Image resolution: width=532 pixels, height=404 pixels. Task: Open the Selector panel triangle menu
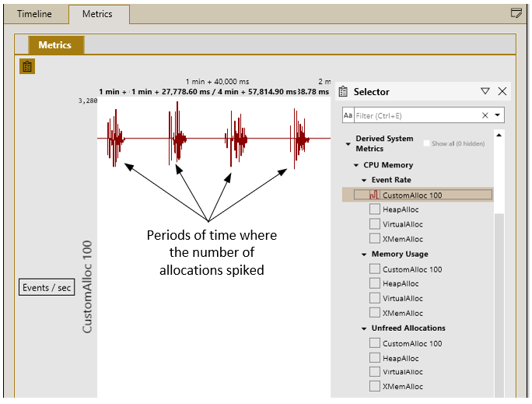click(485, 91)
